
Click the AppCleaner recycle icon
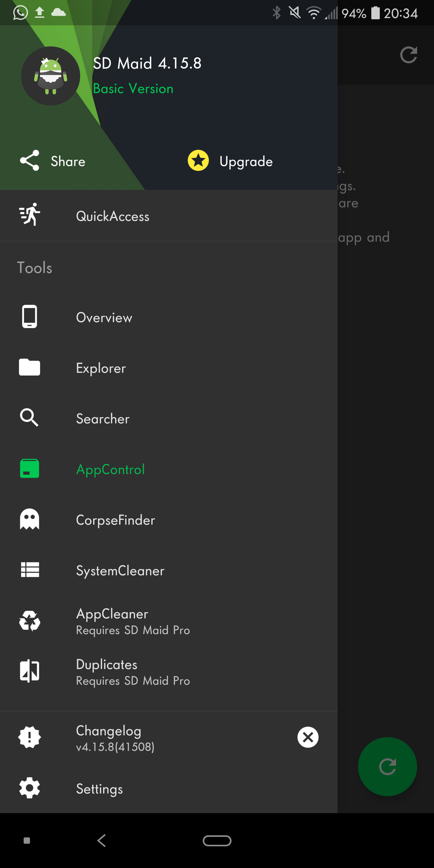click(30, 621)
